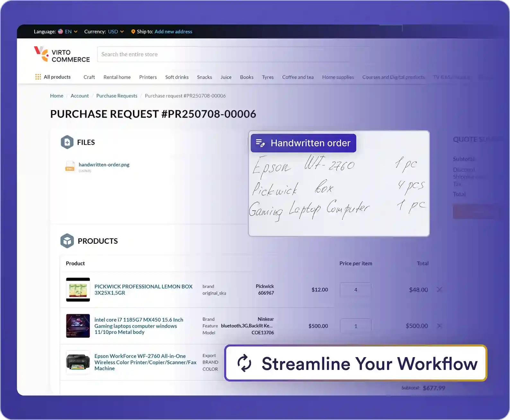
Task: Click the Products section cube icon
Action: tap(67, 241)
